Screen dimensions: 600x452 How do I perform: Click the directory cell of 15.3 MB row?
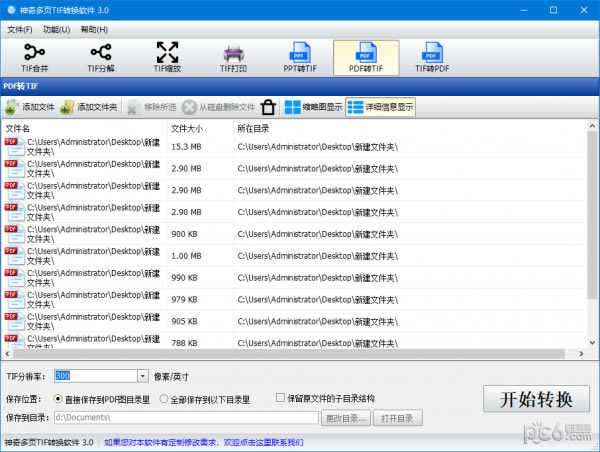[x=318, y=147]
